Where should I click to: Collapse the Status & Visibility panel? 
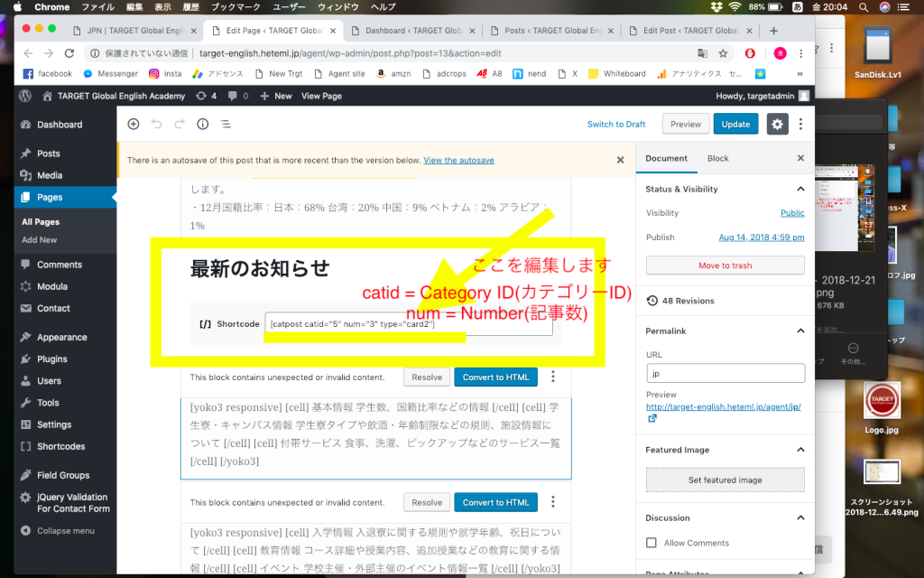tap(799, 189)
